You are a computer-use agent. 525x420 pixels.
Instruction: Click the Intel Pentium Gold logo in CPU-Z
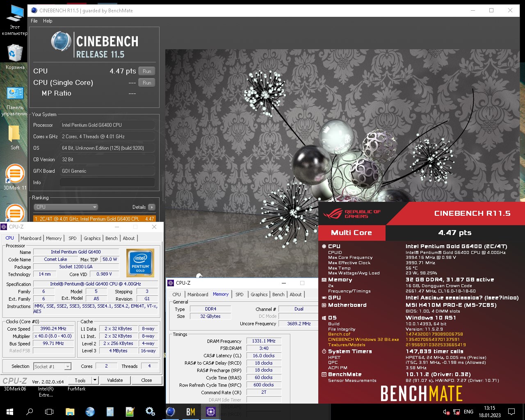[140, 262]
